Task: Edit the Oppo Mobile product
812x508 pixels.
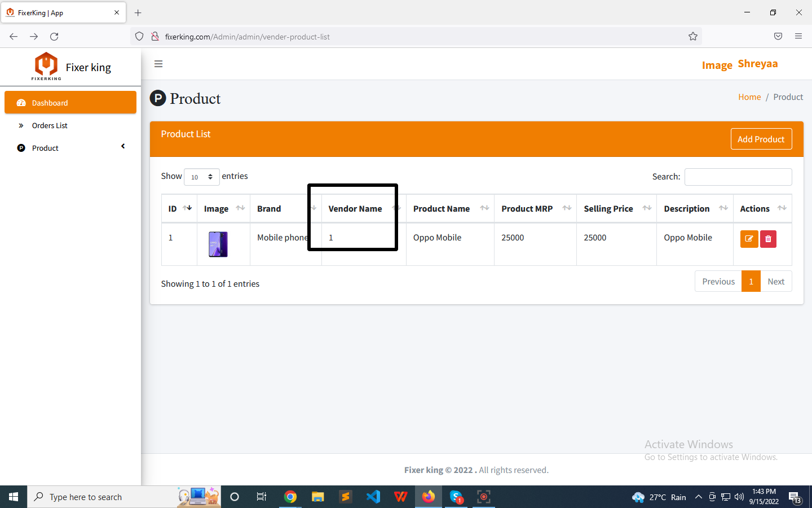Action: 749,239
